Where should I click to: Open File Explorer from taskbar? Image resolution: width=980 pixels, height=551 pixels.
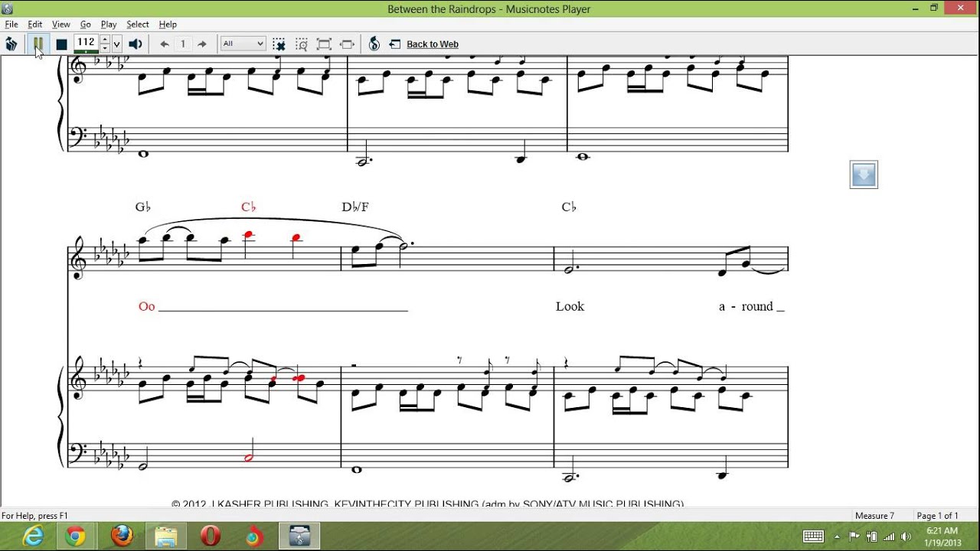click(x=165, y=536)
